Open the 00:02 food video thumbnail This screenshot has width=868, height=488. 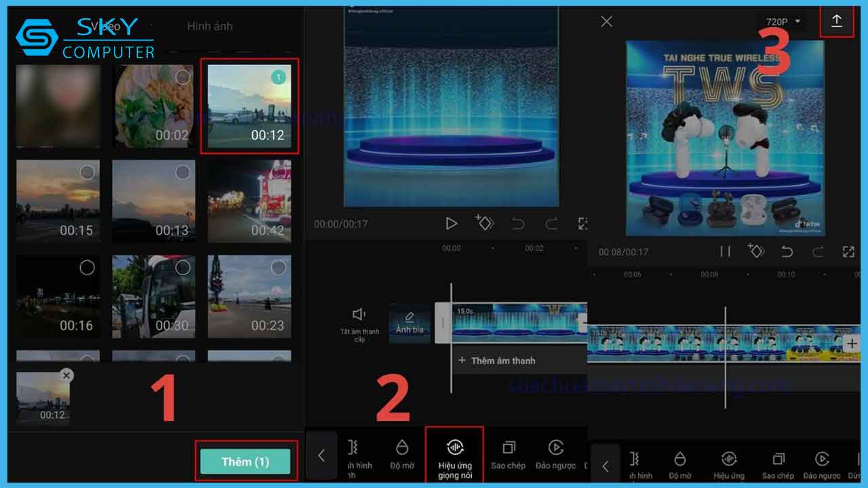[x=154, y=106]
